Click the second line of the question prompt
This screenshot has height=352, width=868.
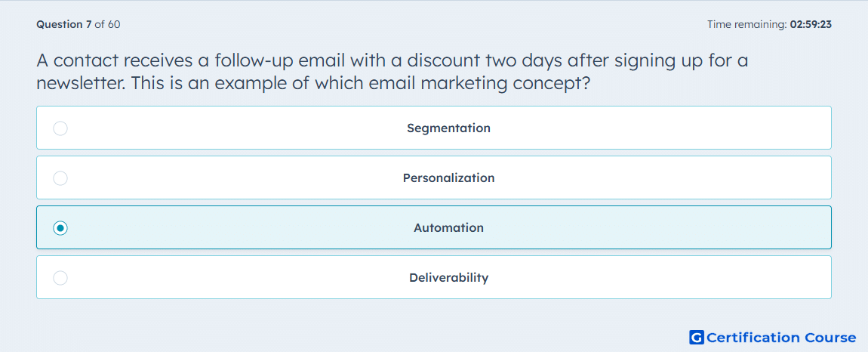(314, 83)
